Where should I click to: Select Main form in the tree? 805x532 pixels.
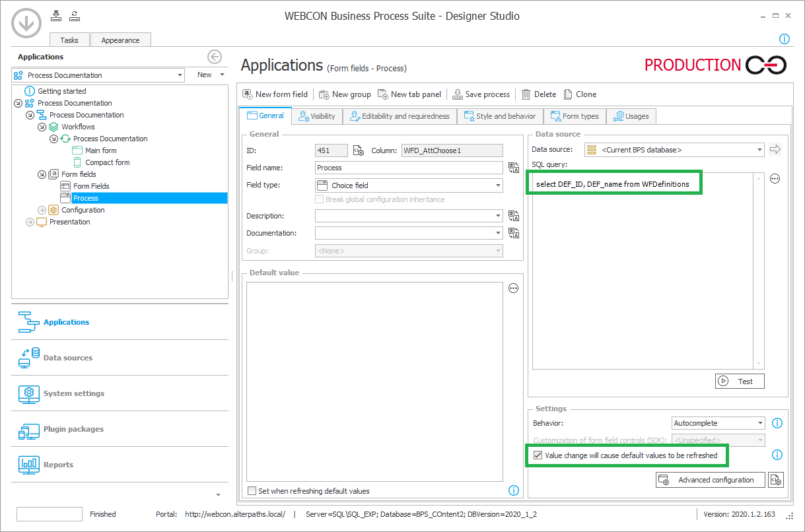pyautogui.click(x=100, y=150)
